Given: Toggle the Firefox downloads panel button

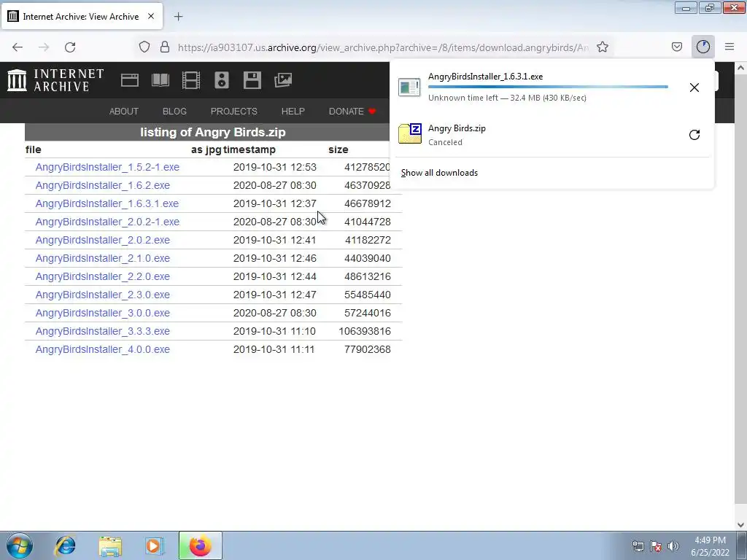Looking at the screenshot, I should tap(703, 47).
